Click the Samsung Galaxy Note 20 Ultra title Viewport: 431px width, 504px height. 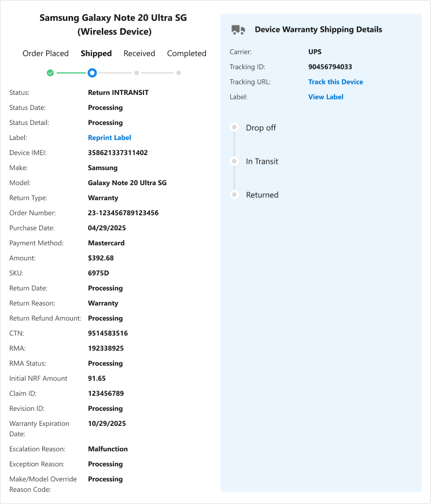(x=113, y=24)
